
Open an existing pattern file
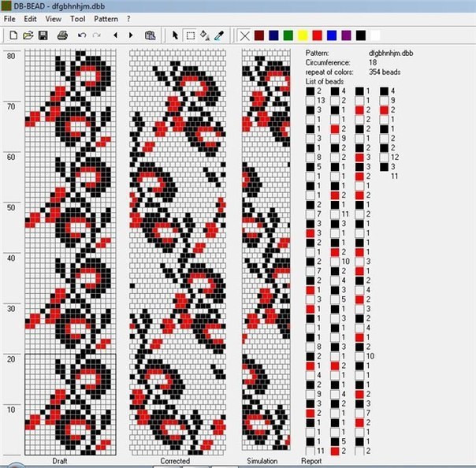(28, 35)
